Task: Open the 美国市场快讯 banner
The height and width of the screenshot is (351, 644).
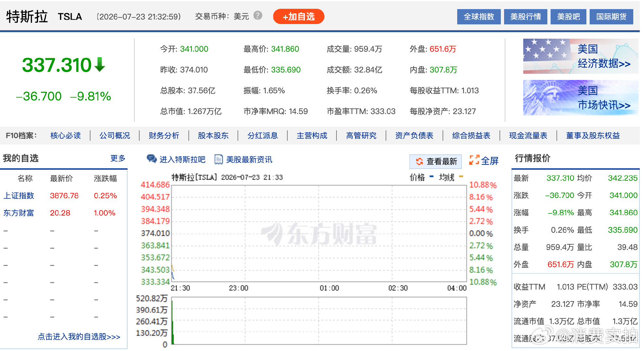Action: 581,97
